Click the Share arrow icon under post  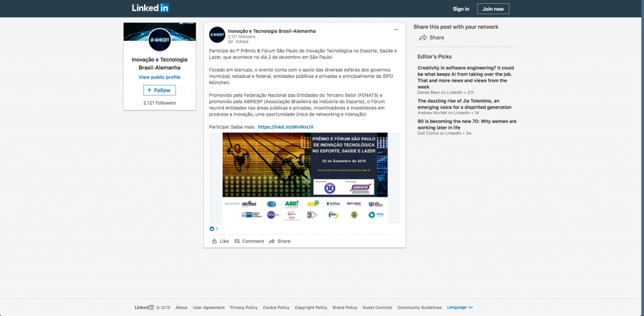point(272,241)
